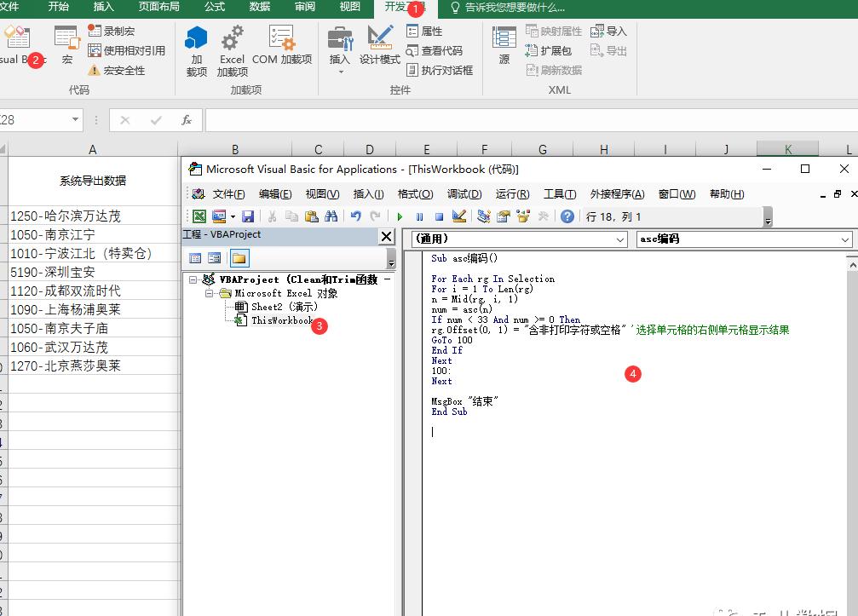Image resolution: width=858 pixels, height=616 pixels.
Task: Open Excel 加载项 gear icon
Action: tap(232, 51)
